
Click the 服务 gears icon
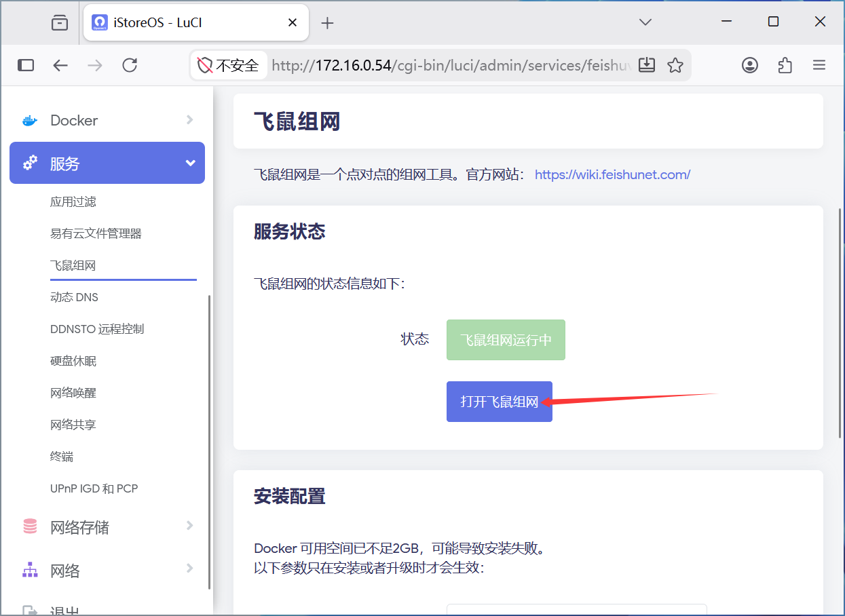tap(30, 163)
